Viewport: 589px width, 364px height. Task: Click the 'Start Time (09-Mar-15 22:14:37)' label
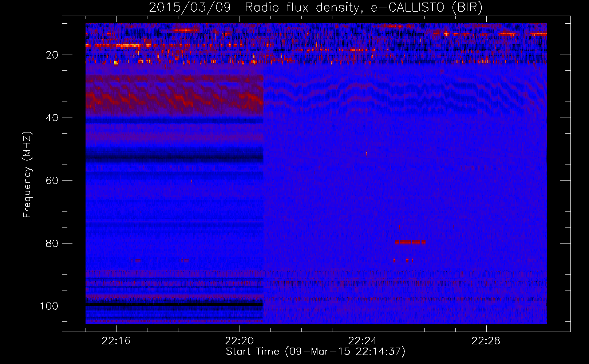[x=316, y=352]
